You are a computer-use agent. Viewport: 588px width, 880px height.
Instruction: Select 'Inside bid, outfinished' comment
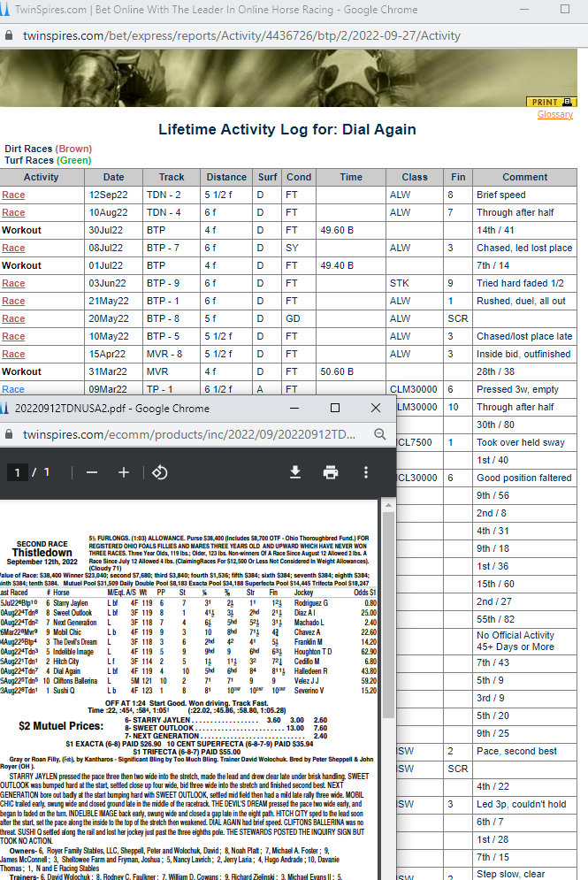click(523, 354)
